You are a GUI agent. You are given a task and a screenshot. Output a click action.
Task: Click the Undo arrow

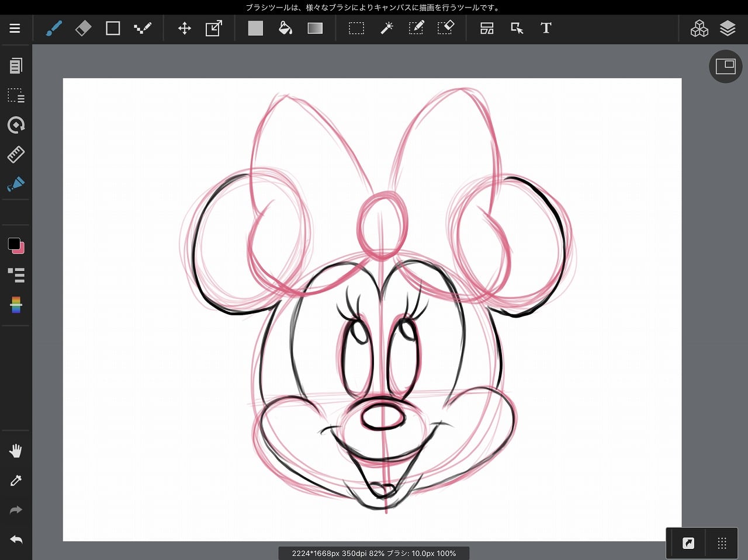coord(16,540)
